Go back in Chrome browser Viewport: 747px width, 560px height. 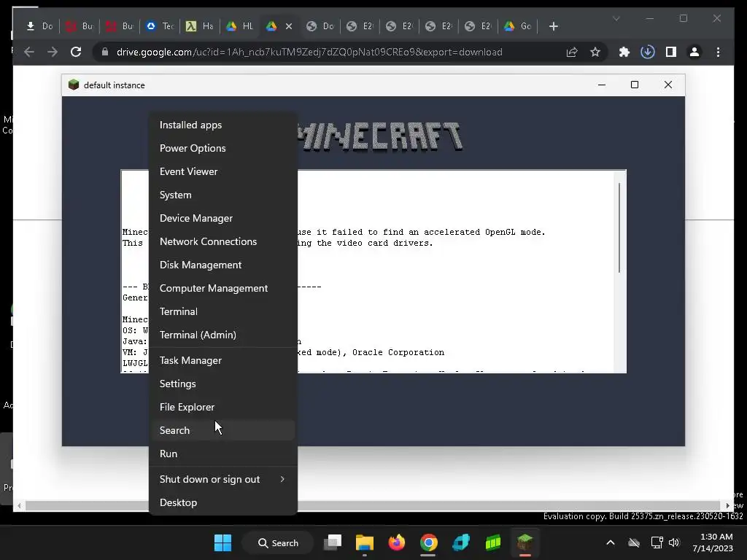coord(29,52)
